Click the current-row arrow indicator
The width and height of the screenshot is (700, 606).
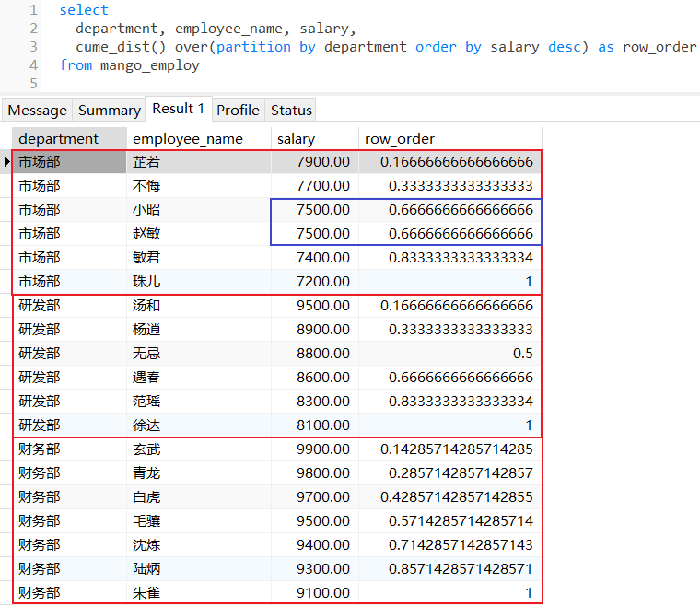6,161
